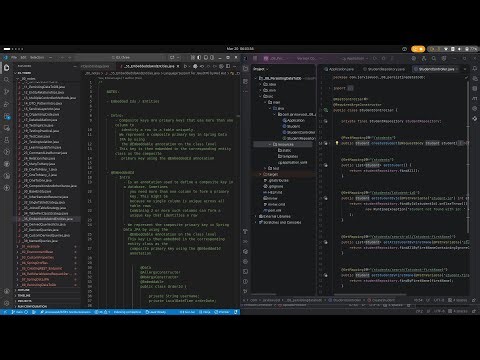Open IntelliJ main menu hamburger icon

(255, 58)
